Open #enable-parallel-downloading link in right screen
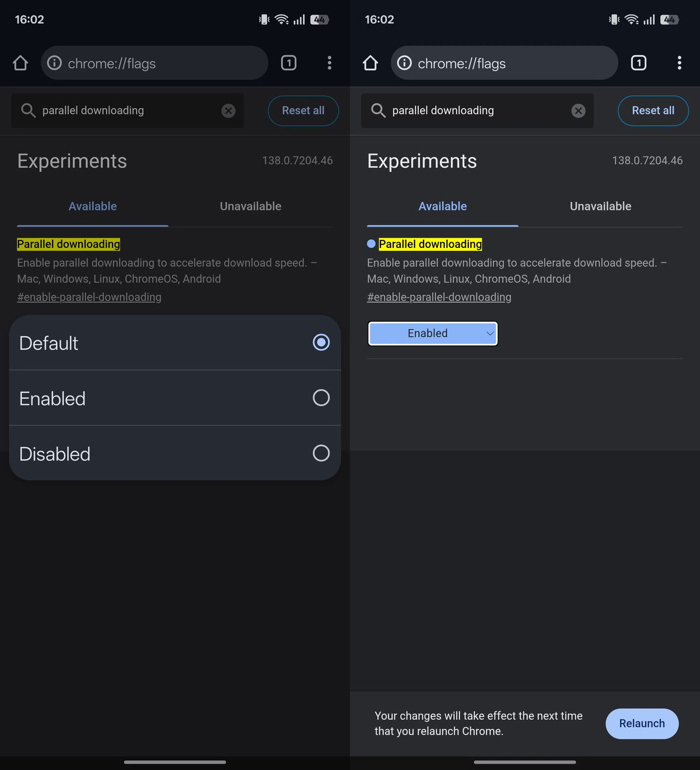Screen dimensions: 700x770 439,297
